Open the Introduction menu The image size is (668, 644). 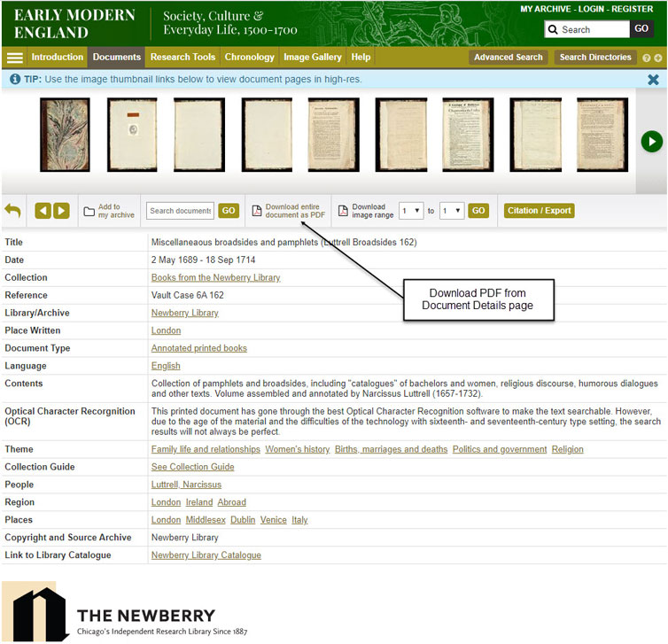[x=57, y=57]
